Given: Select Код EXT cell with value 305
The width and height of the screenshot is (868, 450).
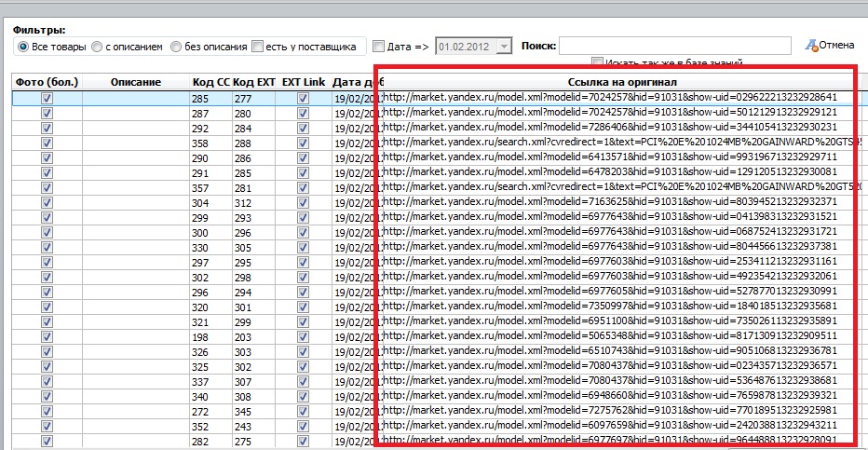Looking at the screenshot, I should tap(253, 248).
